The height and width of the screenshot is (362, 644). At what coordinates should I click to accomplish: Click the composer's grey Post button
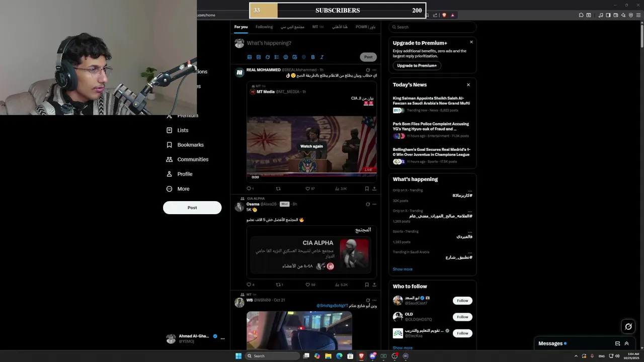tap(368, 57)
